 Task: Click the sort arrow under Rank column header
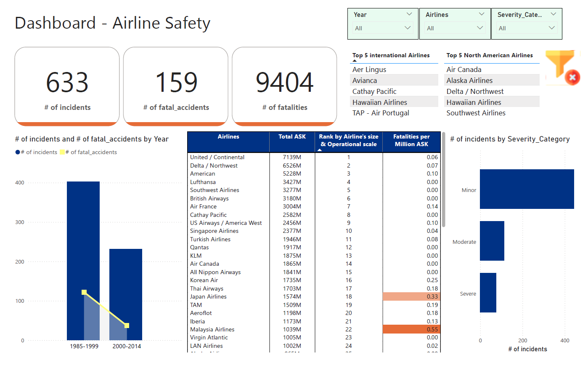click(320, 150)
